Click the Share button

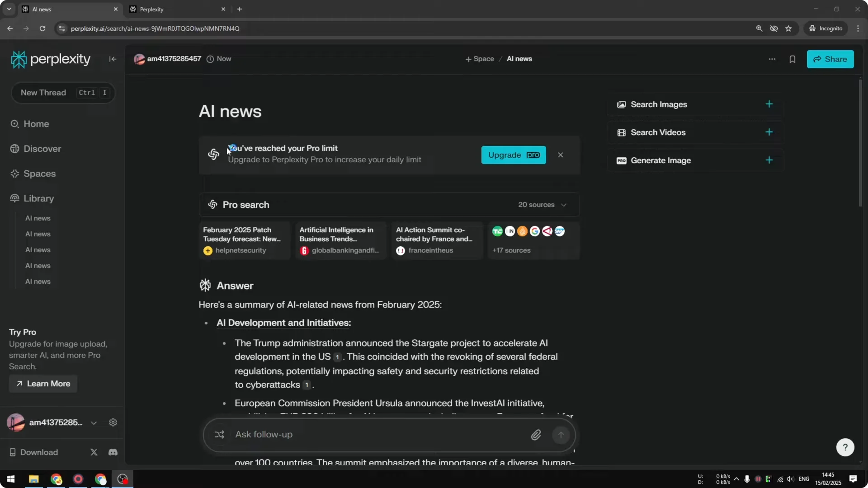pyautogui.click(x=830, y=59)
